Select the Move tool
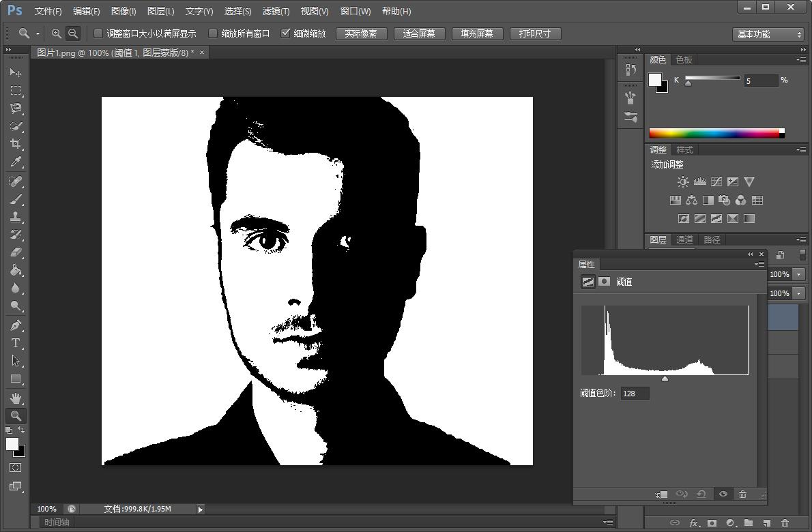812x532 pixels. (x=16, y=72)
